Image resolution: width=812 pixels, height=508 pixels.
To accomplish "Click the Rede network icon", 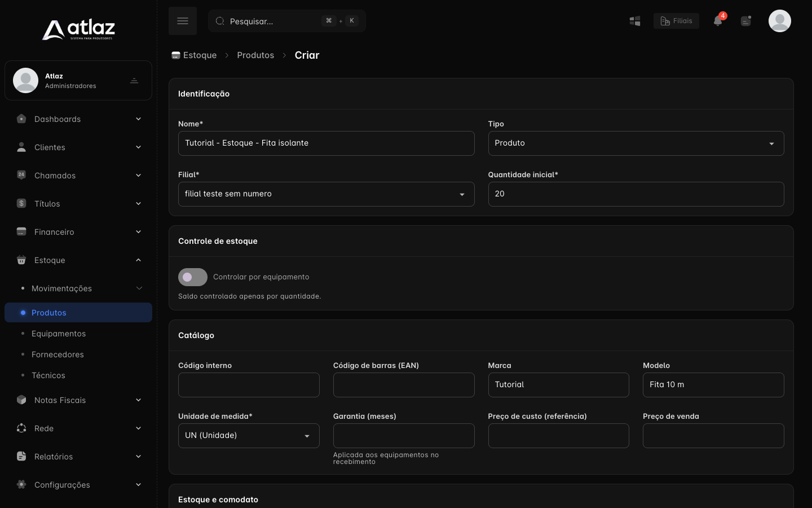I will click(x=21, y=428).
